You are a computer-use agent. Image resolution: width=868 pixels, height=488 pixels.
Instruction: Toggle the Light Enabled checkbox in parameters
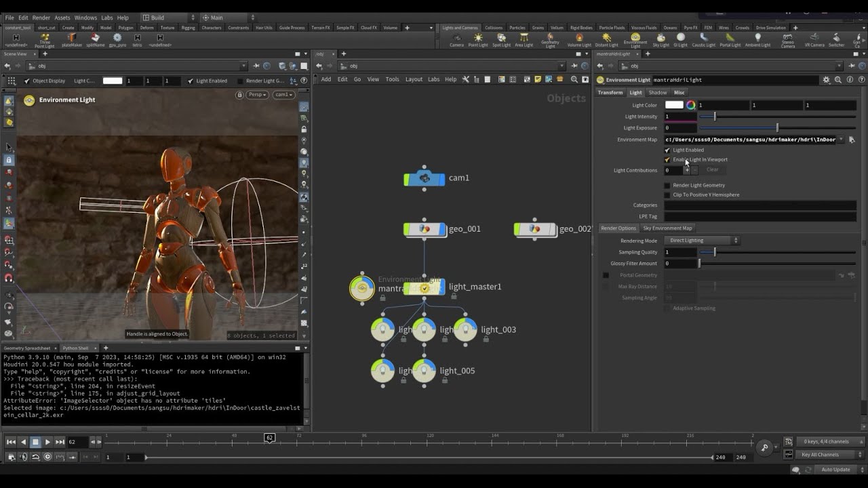click(x=667, y=150)
